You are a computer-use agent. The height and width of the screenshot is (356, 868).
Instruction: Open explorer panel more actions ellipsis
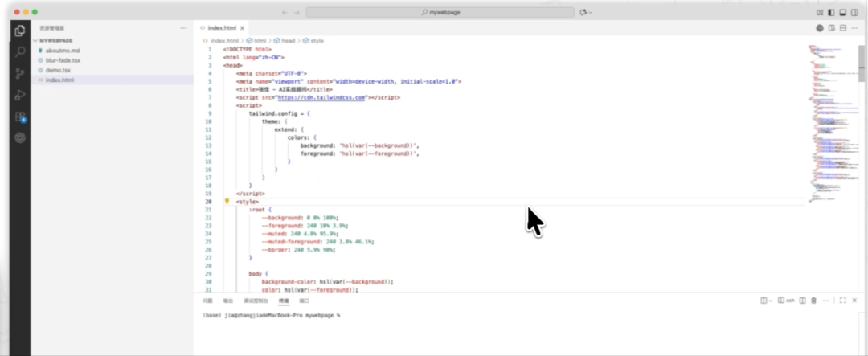point(183,28)
